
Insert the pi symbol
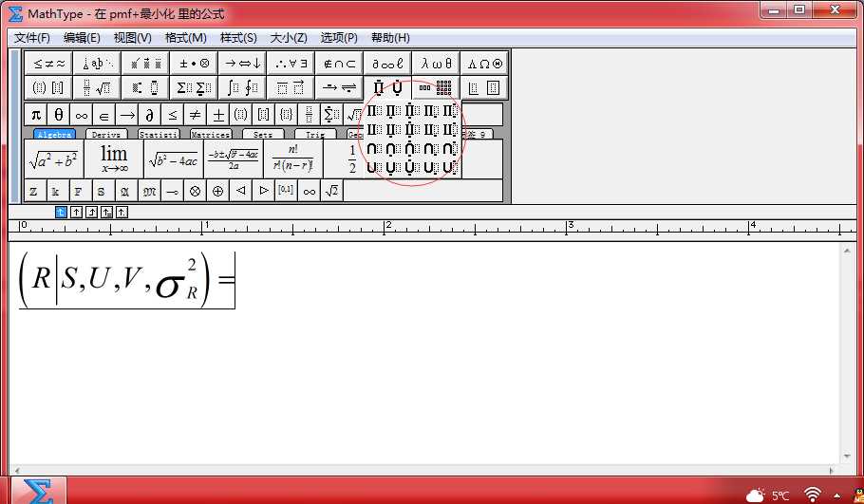pyautogui.click(x=36, y=115)
